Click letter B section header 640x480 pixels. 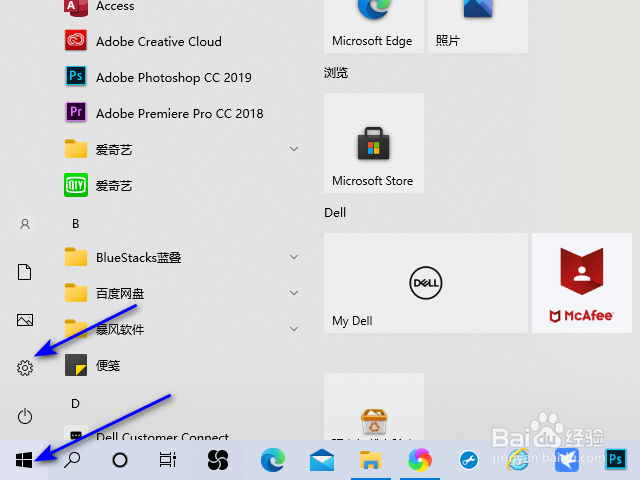[76, 224]
